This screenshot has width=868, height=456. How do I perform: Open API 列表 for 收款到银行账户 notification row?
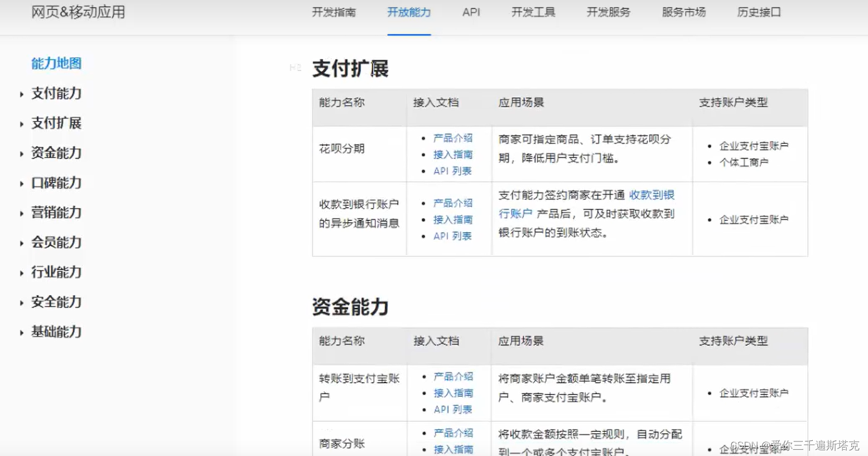coord(452,236)
